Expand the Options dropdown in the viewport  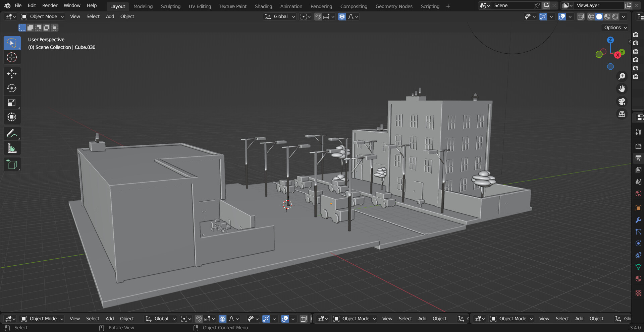click(614, 27)
